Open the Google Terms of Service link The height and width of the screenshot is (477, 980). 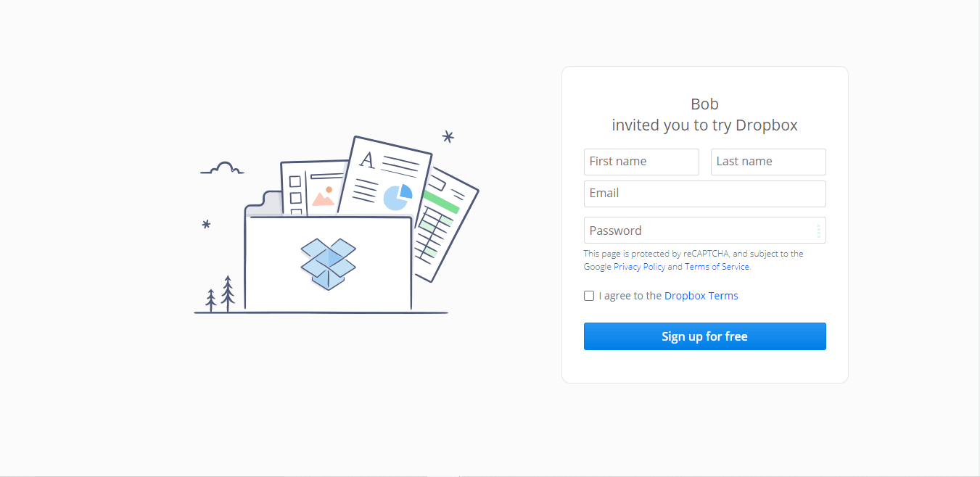pos(717,267)
